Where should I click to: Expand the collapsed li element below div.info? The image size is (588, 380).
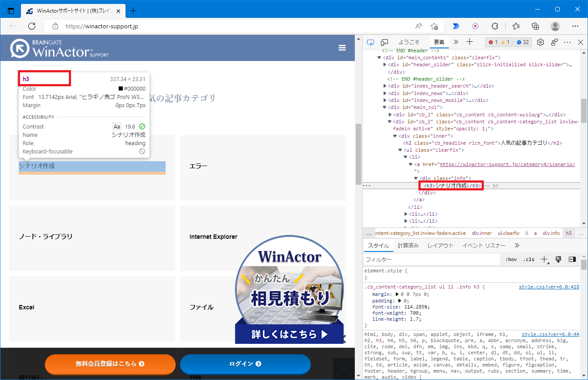(406, 214)
